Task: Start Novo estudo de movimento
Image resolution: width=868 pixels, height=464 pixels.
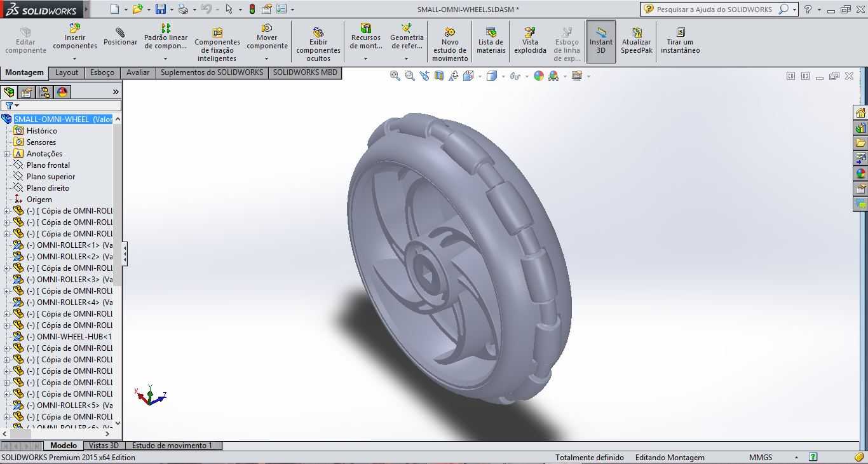Action: point(450,44)
